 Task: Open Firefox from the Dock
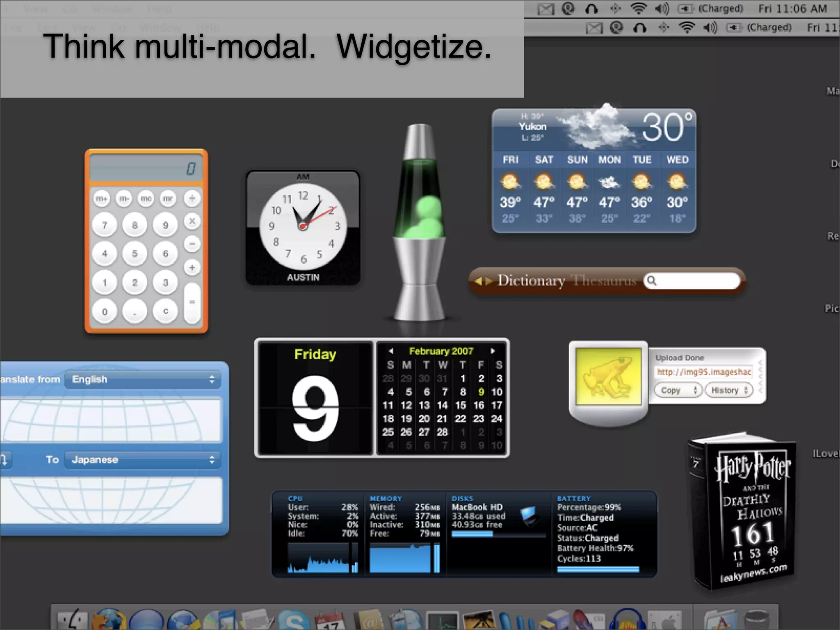tap(109, 620)
